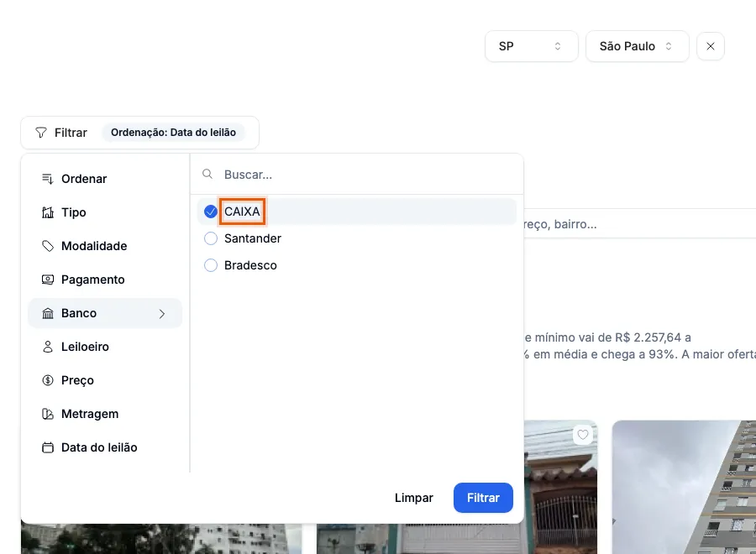Viewport: 756px width, 554px height.
Task: Click the Banco bank icon
Action: click(x=47, y=314)
